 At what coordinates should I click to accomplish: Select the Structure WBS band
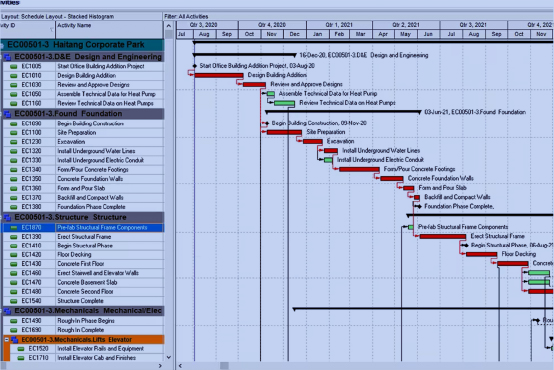(83, 217)
